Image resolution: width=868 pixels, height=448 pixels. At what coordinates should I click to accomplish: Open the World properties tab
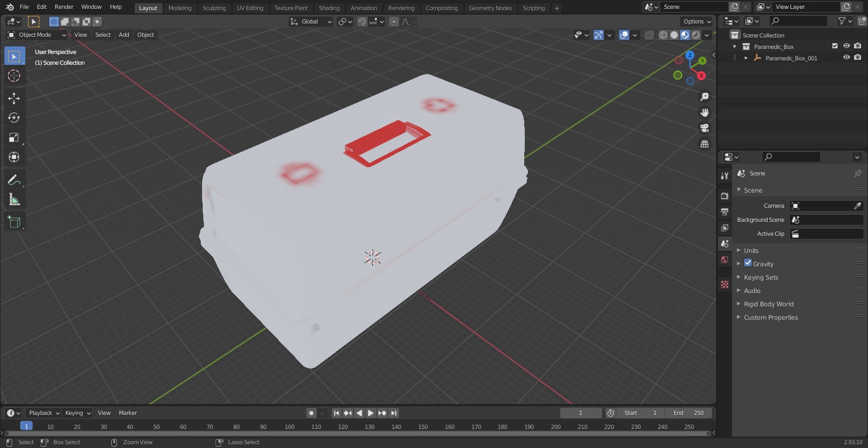pos(724,259)
